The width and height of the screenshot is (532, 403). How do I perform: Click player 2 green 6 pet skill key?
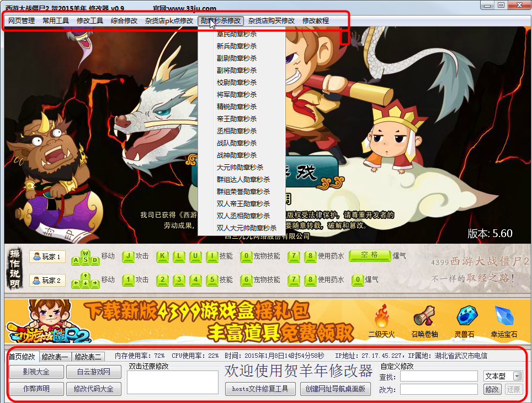tap(246, 280)
